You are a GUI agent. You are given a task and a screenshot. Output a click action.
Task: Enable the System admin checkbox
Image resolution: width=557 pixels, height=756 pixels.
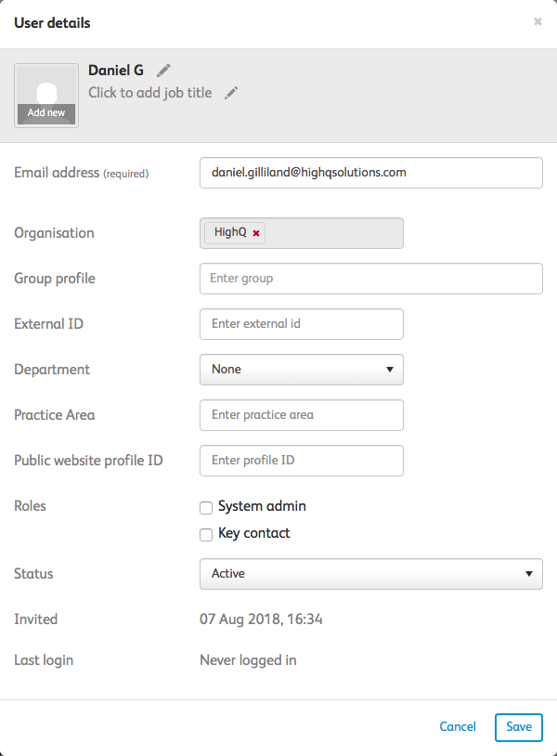[206, 507]
